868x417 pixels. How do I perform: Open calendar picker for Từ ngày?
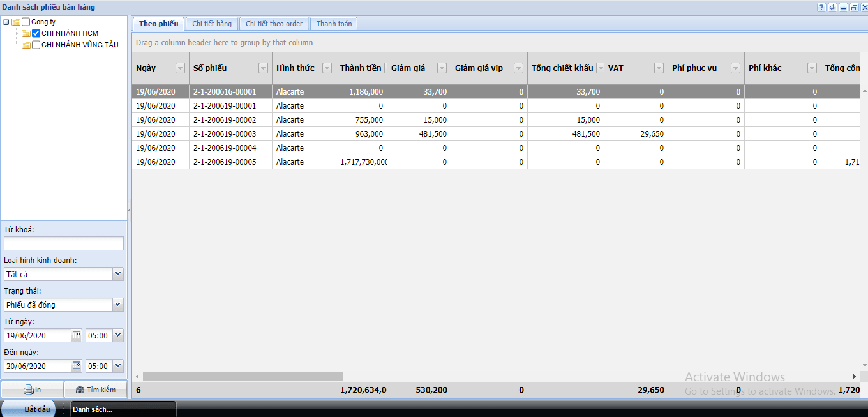(x=77, y=335)
